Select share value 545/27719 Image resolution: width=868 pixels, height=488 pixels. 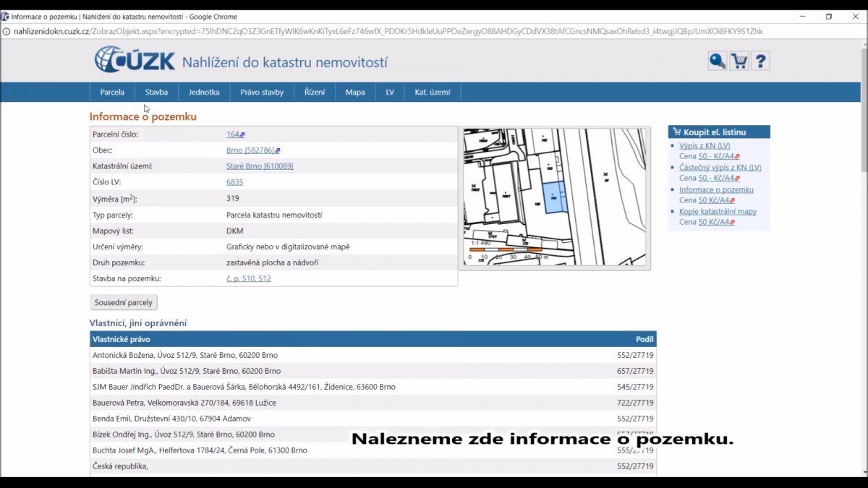[x=635, y=387]
